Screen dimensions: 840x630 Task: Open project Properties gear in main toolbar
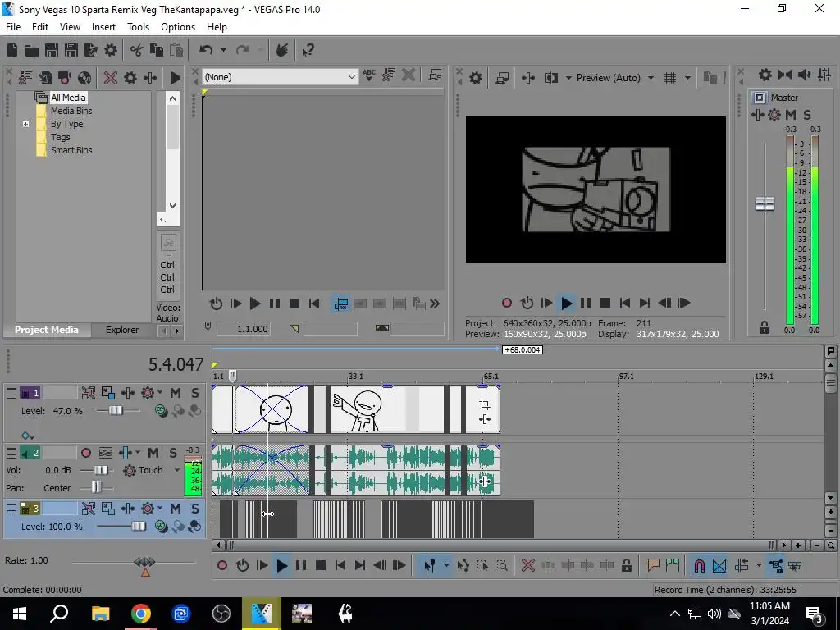click(111, 50)
